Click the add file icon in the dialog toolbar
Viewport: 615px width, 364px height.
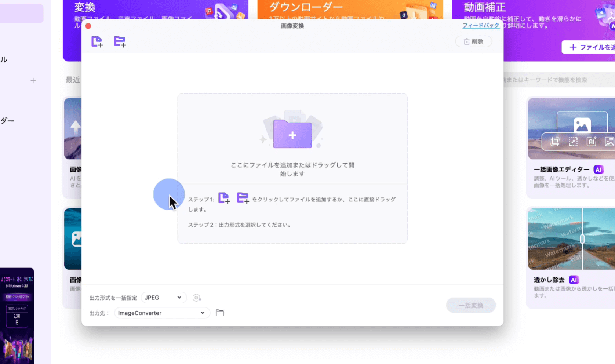(x=97, y=41)
